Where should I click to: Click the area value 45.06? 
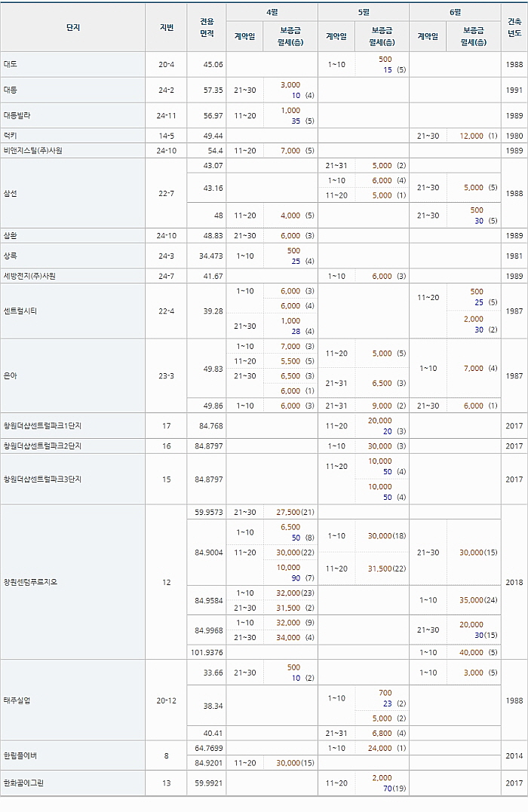tap(213, 65)
